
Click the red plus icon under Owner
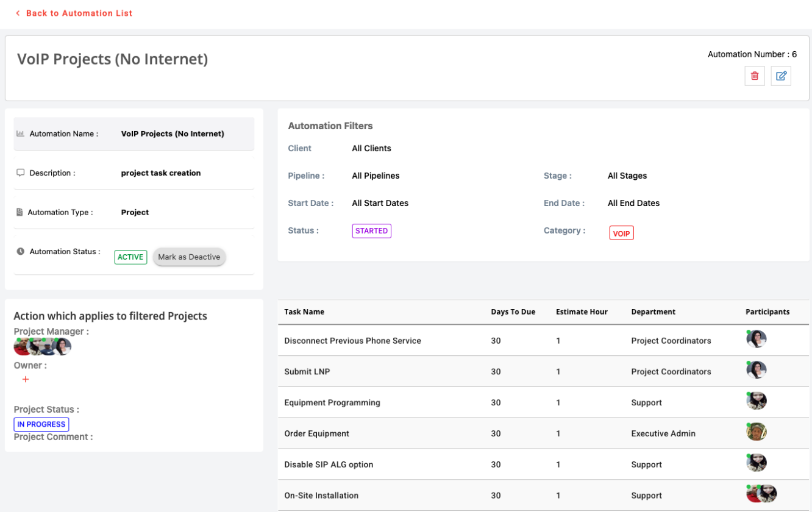coord(26,379)
